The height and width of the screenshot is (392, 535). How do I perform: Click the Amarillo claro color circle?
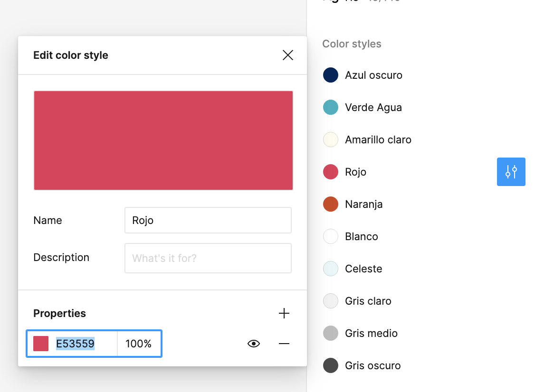(330, 140)
